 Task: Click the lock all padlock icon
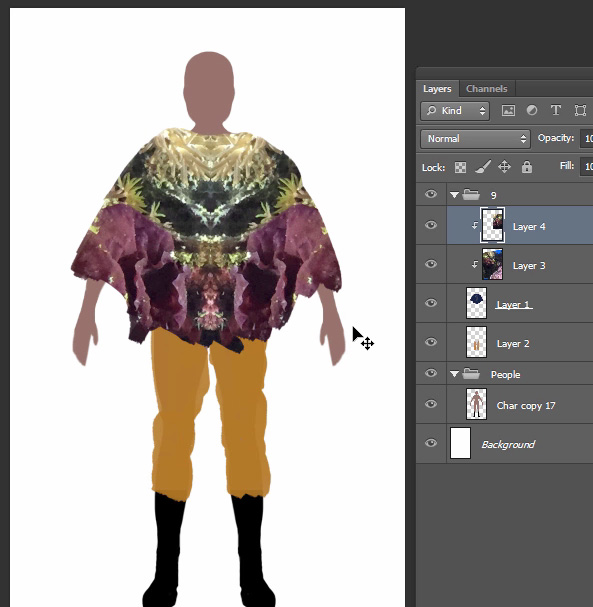(526, 167)
